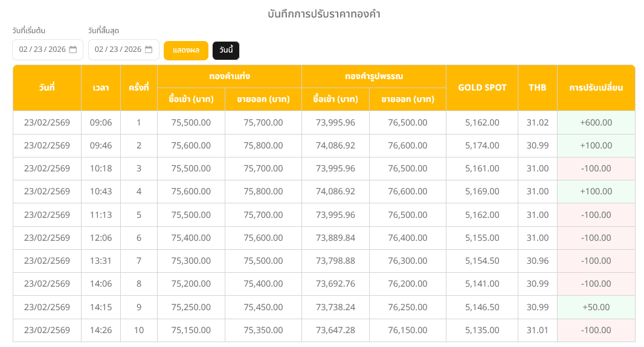Open the start date calendar picker icon
The image size is (644, 347).
tap(73, 49)
